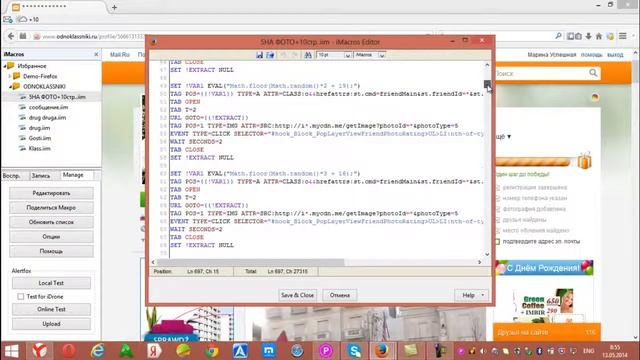The width and height of the screenshot is (640, 360).
Task: Click the Online Test button
Action: tap(51, 309)
